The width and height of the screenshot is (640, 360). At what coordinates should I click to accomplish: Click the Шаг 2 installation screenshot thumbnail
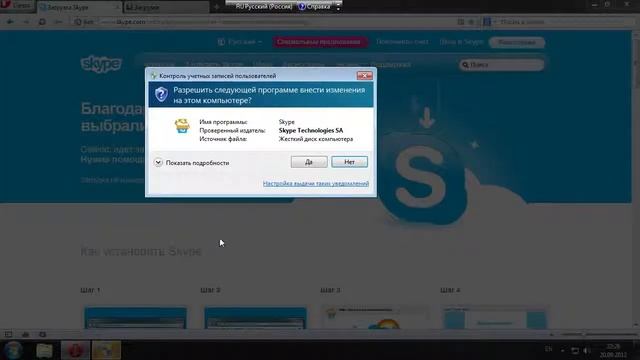tap(256, 318)
